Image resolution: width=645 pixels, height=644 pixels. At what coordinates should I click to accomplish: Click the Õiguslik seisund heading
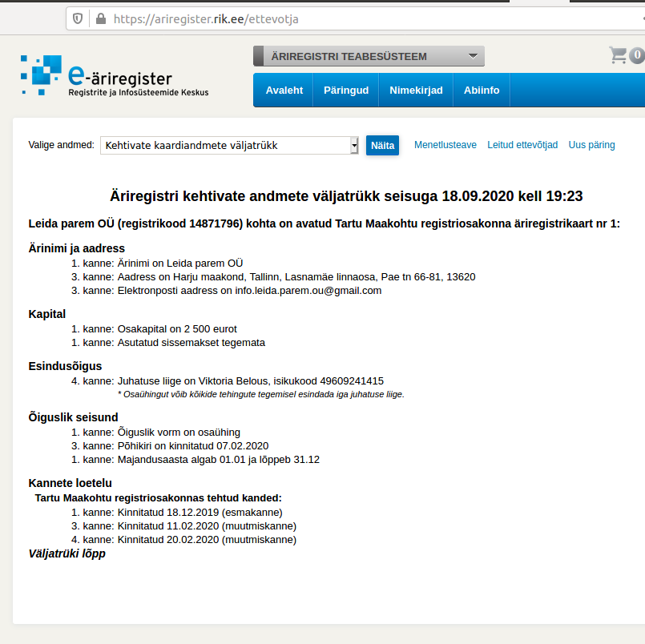[x=73, y=417]
